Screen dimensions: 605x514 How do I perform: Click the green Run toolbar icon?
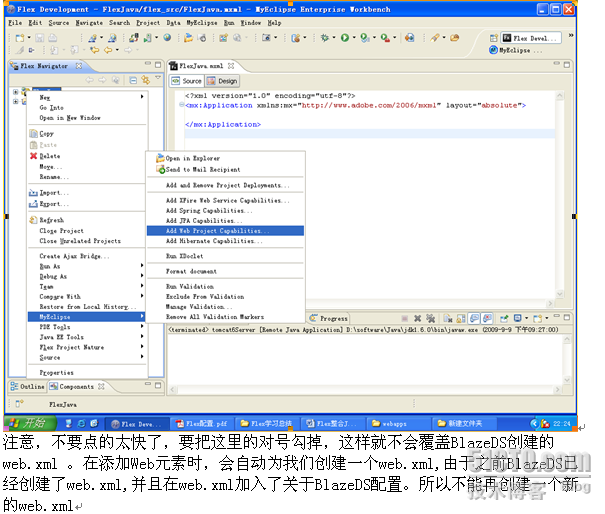click(345, 37)
